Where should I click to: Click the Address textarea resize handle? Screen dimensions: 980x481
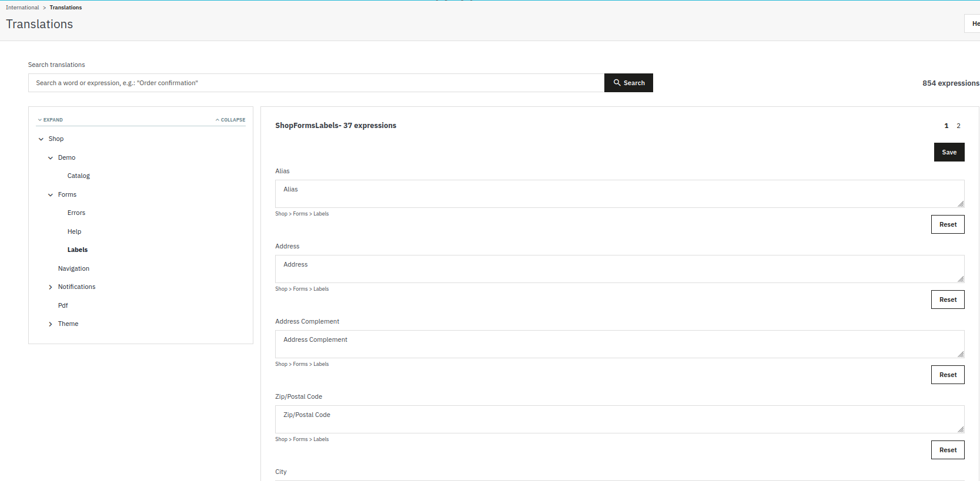pyautogui.click(x=961, y=279)
